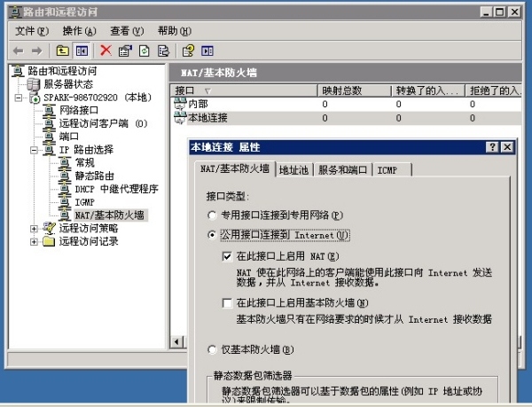Select NAT/基本防火墙 in the tree
The height and width of the screenshot is (407, 532).
(x=110, y=215)
